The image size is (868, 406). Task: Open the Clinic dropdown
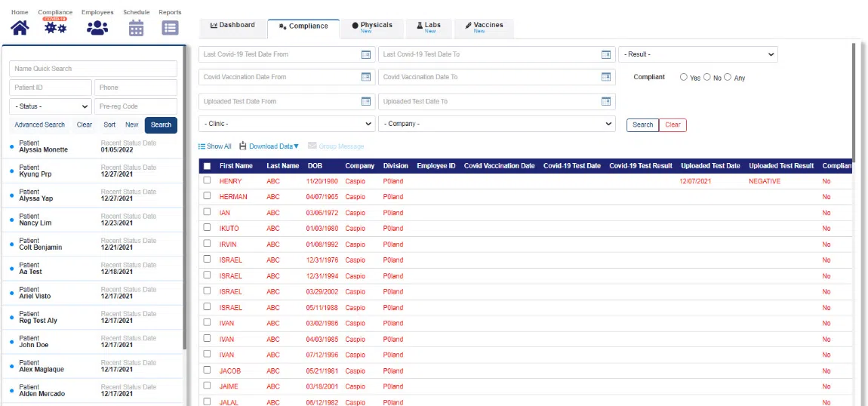pyautogui.click(x=287, y=124)
